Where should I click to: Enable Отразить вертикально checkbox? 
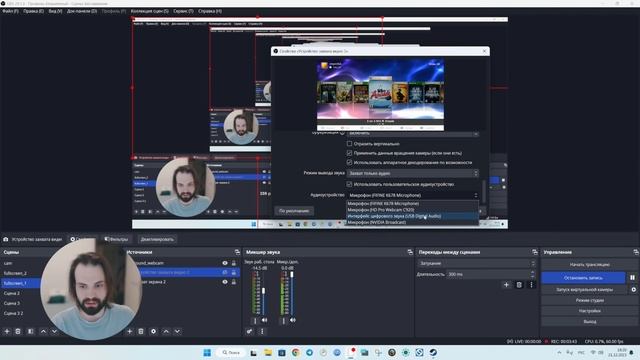pos(349,144)
